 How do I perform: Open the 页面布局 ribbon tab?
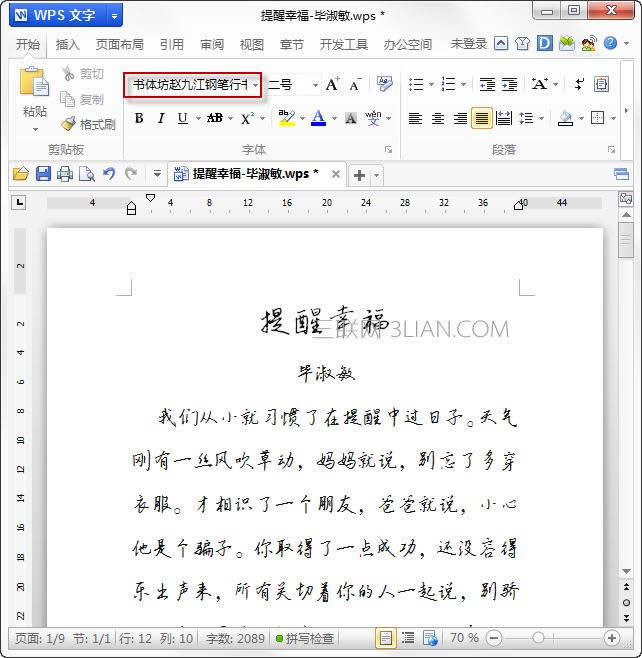tap(120, 44)
